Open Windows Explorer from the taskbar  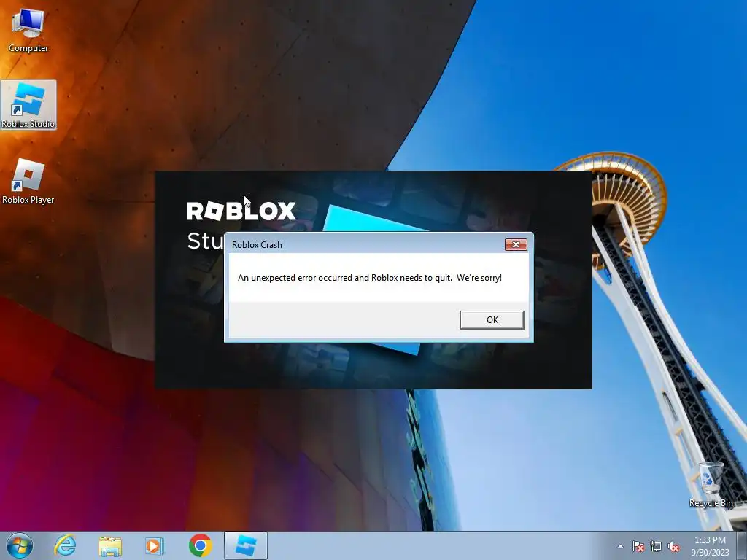pyautogui.click(x=110, y=545)
